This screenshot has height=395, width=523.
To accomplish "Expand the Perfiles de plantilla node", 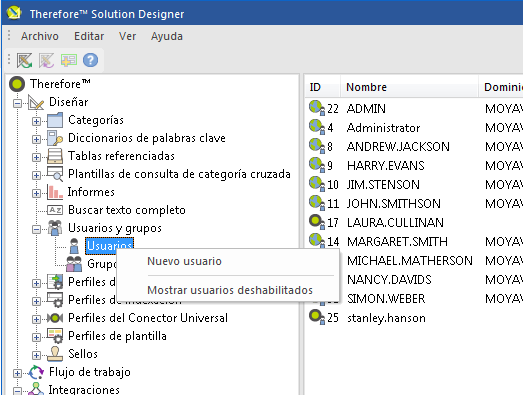I will [36, 337].
